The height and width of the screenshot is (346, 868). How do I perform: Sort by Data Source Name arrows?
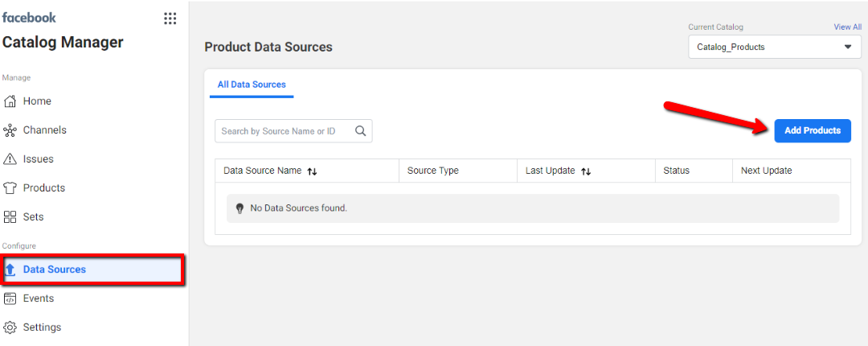coord(313,171)
